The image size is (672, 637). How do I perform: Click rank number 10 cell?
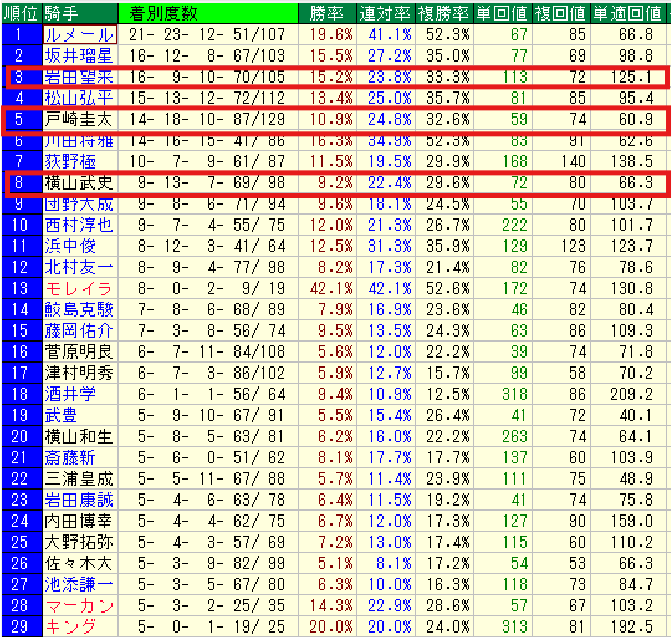21,225
